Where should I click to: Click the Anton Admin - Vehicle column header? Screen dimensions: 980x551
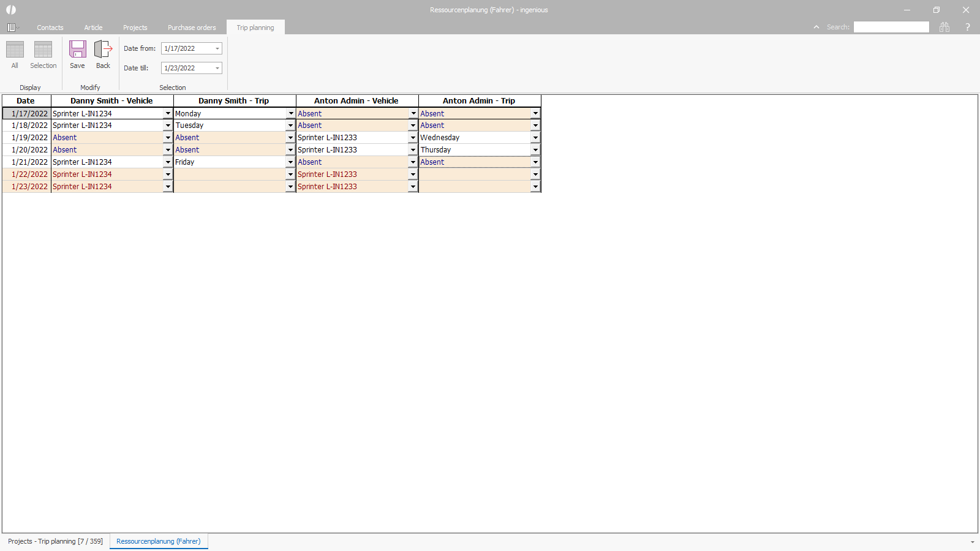356,101
